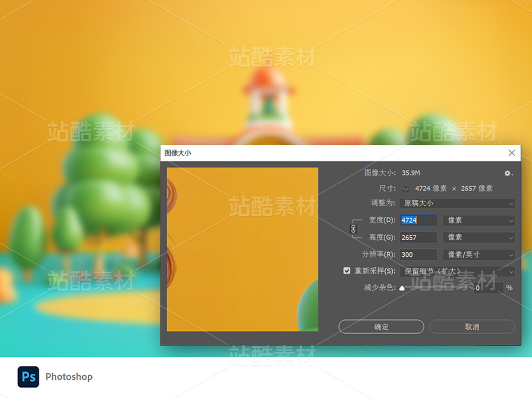The height and width of the screenshot is (399, 532).
Task: Open the 调整为 fit-to dropdown showing 原稿大小
Action: coord(457,203)
